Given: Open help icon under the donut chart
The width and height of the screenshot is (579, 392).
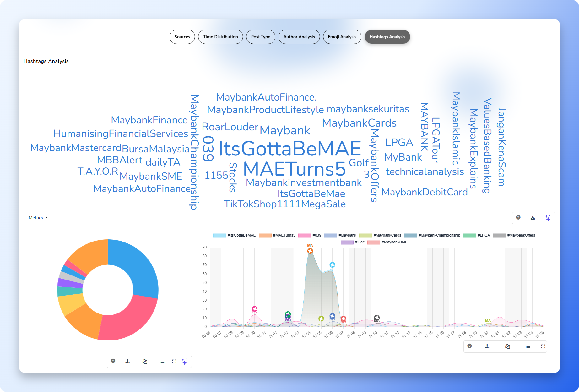Looking at the screenshot, I should coord(113,361).
